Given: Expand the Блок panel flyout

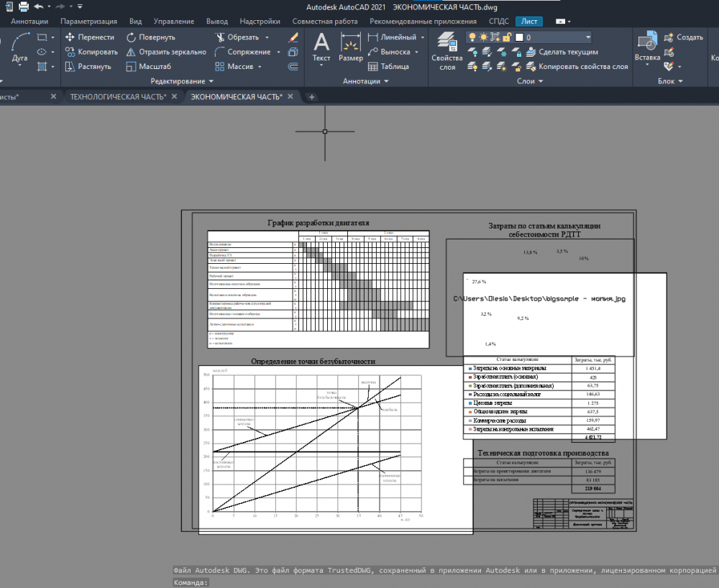Looking at the screenshot, I should tap(670, 81).
